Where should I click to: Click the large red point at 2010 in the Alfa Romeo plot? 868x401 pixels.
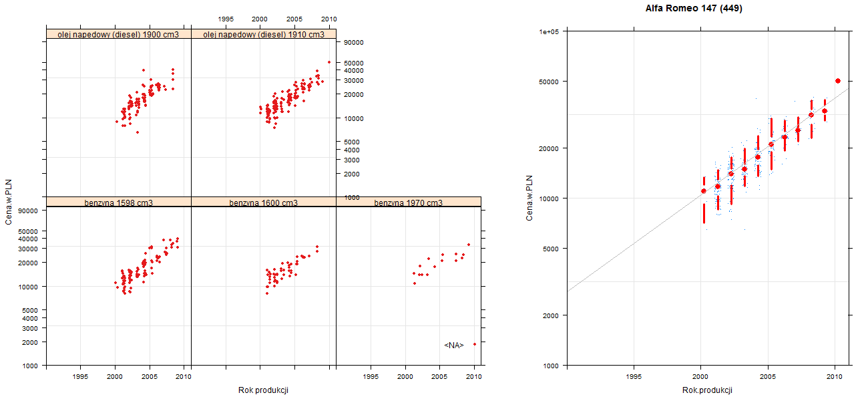(x=838, y=81)
